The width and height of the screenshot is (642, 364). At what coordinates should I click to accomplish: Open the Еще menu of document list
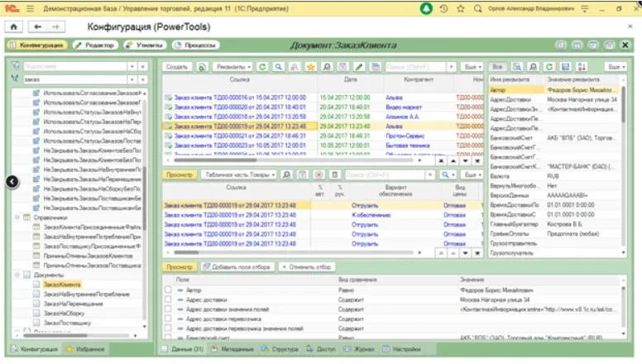point(472,67)
